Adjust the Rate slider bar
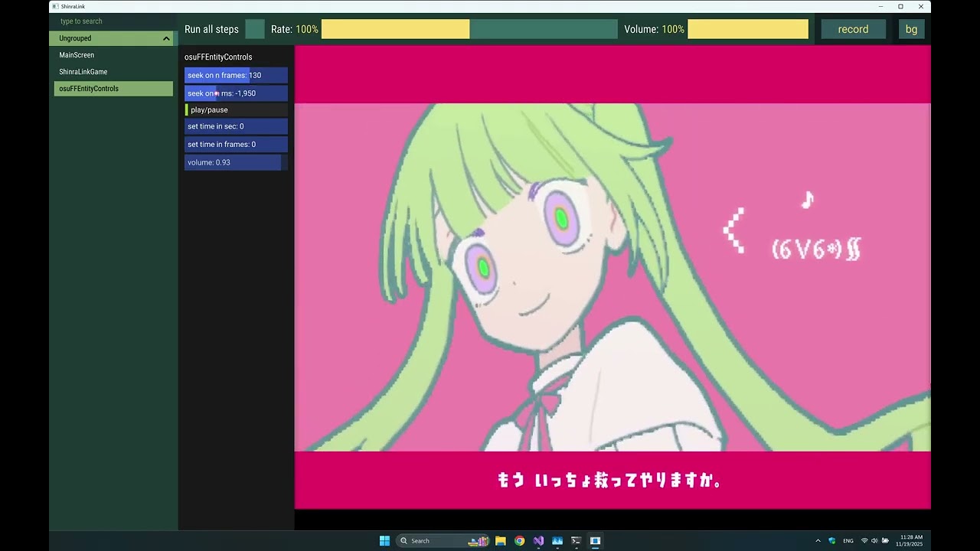This screenshot has height=551, width=980. [x=469, y=29]
